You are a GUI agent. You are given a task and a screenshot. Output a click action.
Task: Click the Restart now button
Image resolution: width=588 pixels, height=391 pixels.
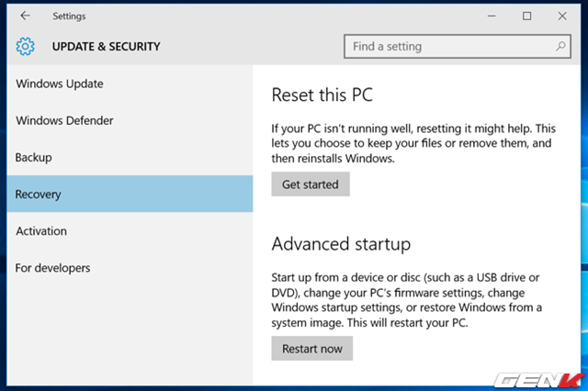click(312, 348)
